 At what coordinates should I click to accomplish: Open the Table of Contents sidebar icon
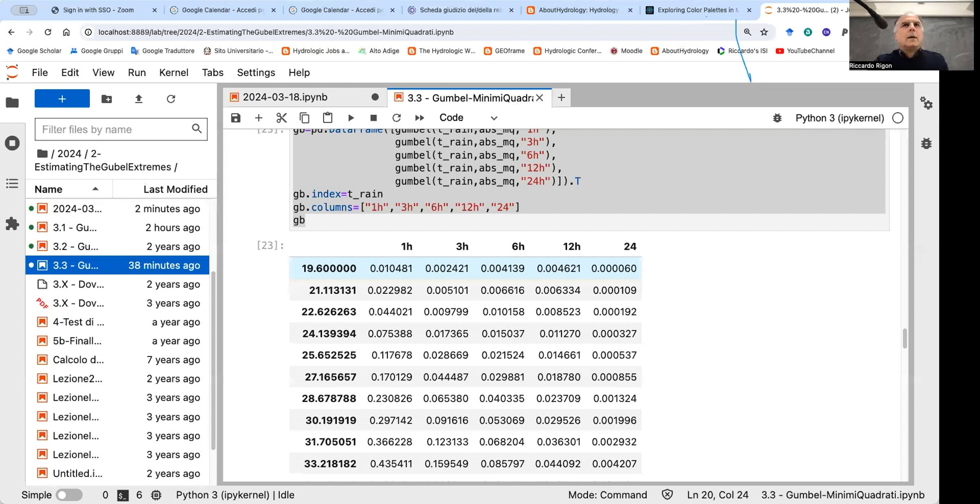click(12, 183)
